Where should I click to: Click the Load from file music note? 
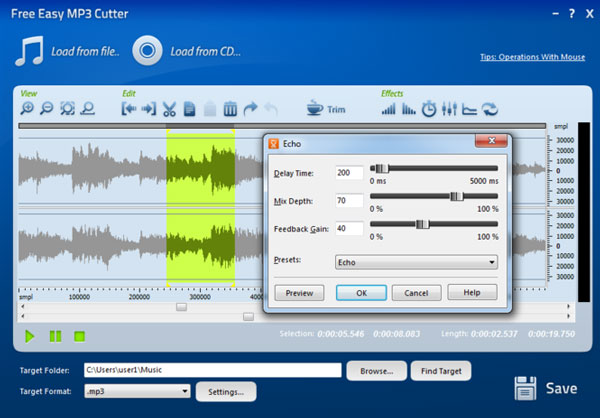(x=29, y=51)
